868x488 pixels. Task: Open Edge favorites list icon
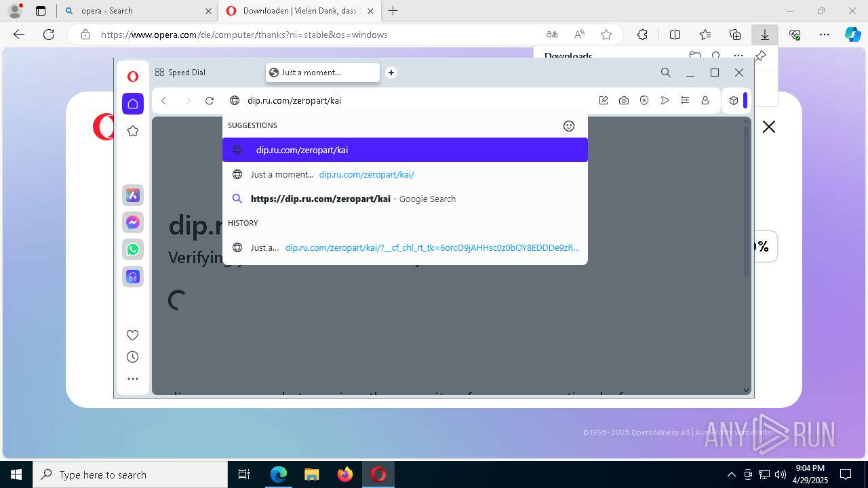[x=705, y=35]
